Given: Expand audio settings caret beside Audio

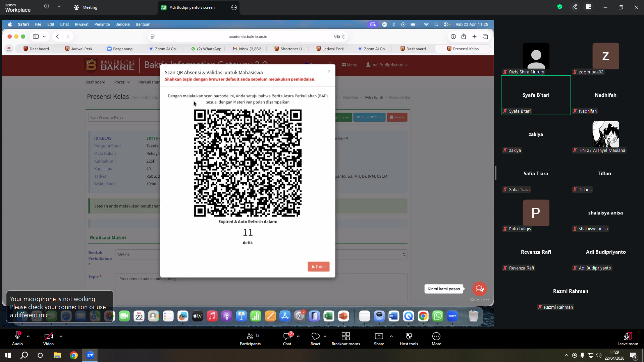Looking at the screenshot, I should [28, 336].
